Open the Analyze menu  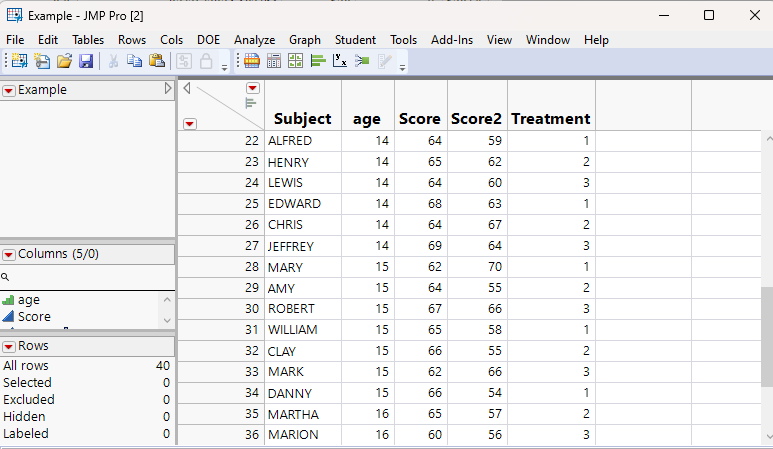coord(254,40)
